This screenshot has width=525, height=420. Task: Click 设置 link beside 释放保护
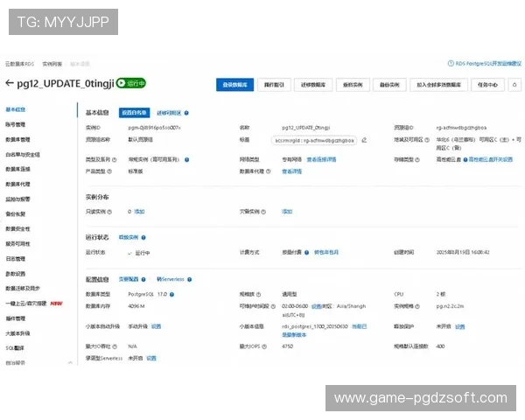460,326
